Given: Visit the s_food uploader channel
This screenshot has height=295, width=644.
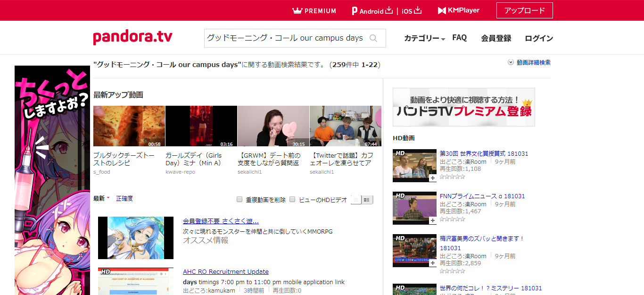Looking at the screenshot, I should click(x=101, y=172).
